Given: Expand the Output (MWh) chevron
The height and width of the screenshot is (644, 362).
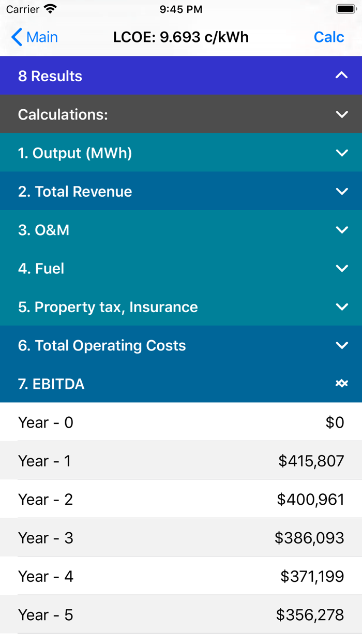Looking at the screenshot, I should coord(341,153).
